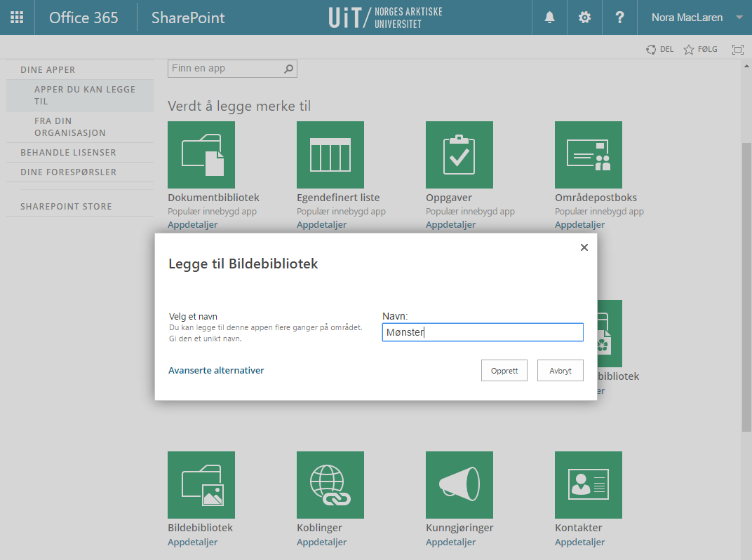The width and height of the screenshot is (752, 560).
Task: Select the Kontakter contact card icon
Action: tap(589, 485)
